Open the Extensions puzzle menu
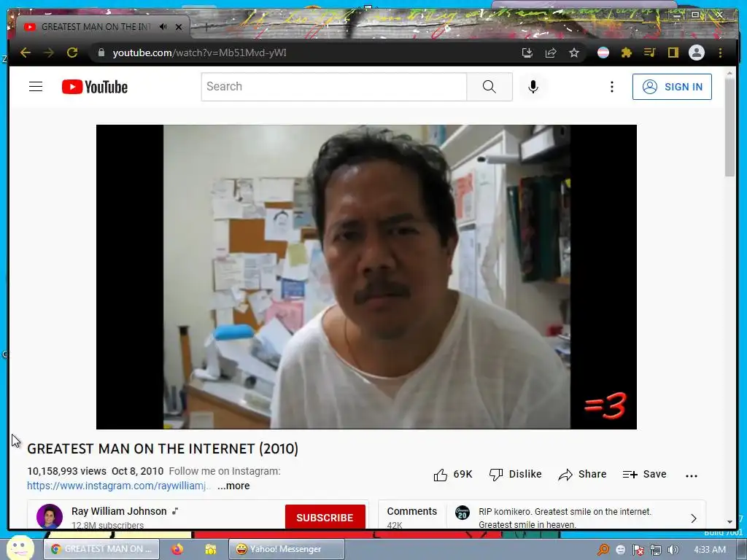Image resolution: width=747 pixels, height=560 pixels. [x=627, y=52]
